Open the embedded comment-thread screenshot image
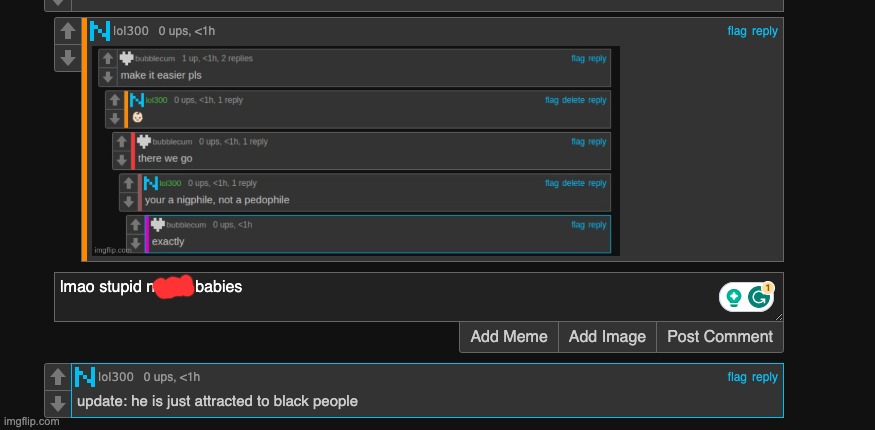Screen dimensions: 875x430 [356, 150]
